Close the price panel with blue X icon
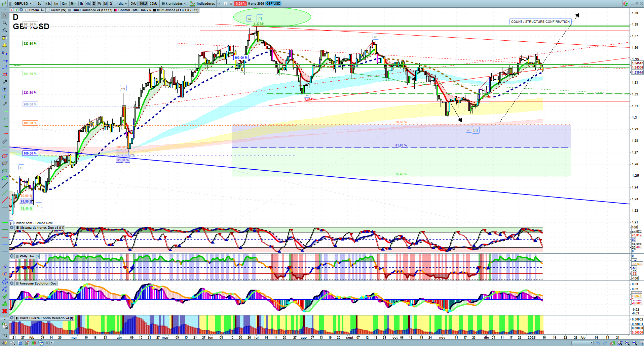Screen dimensions: 644x346 pos(21,10)
